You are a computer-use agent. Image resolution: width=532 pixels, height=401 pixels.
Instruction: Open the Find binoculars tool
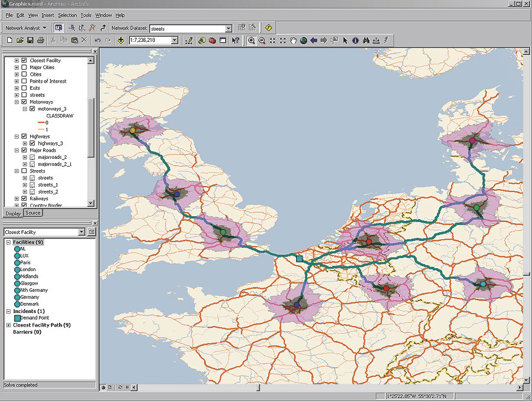tap(366, 40)
